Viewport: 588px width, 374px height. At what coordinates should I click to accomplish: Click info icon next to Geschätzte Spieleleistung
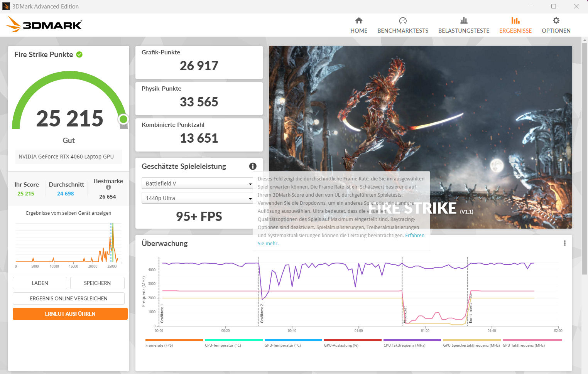(253, 166)
